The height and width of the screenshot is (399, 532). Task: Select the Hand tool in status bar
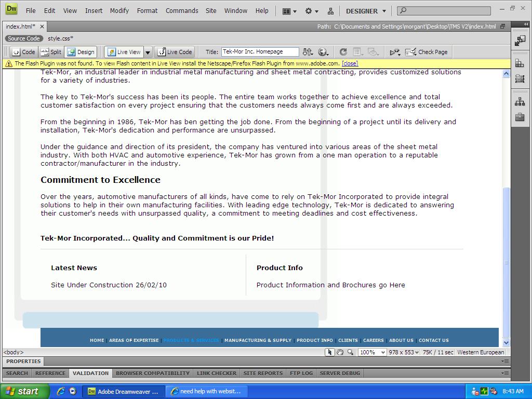tap(340, 352)
